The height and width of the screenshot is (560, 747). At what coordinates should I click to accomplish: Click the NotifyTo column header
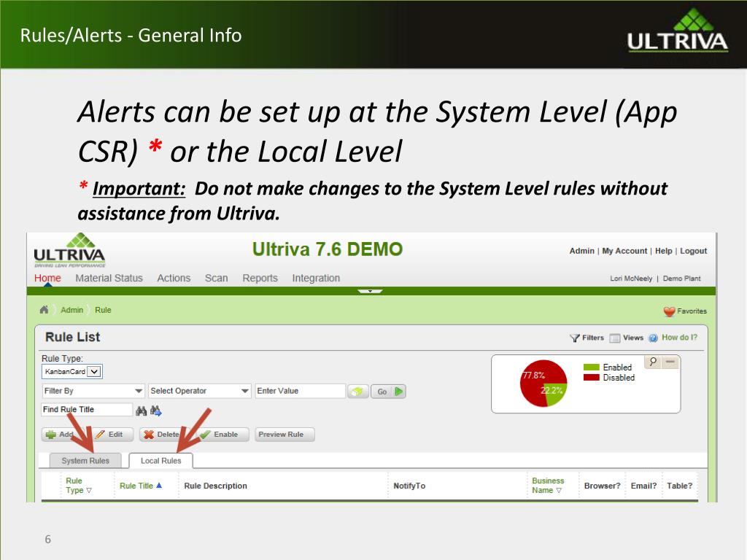tap(409, 486)
